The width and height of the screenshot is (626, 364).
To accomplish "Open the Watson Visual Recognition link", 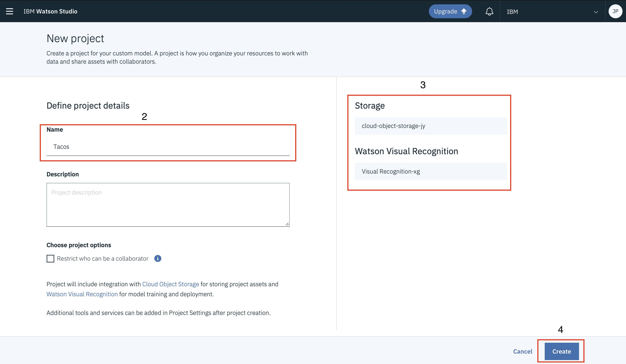I will click(x=82, y=294).
